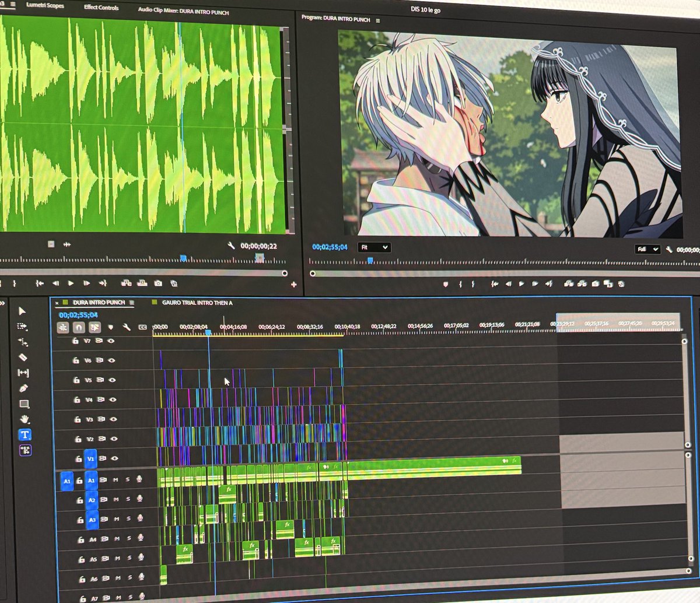Lock video track V3
Viewport: 700px width, 603px height.
pyautogui.click(x=76, y=419)
